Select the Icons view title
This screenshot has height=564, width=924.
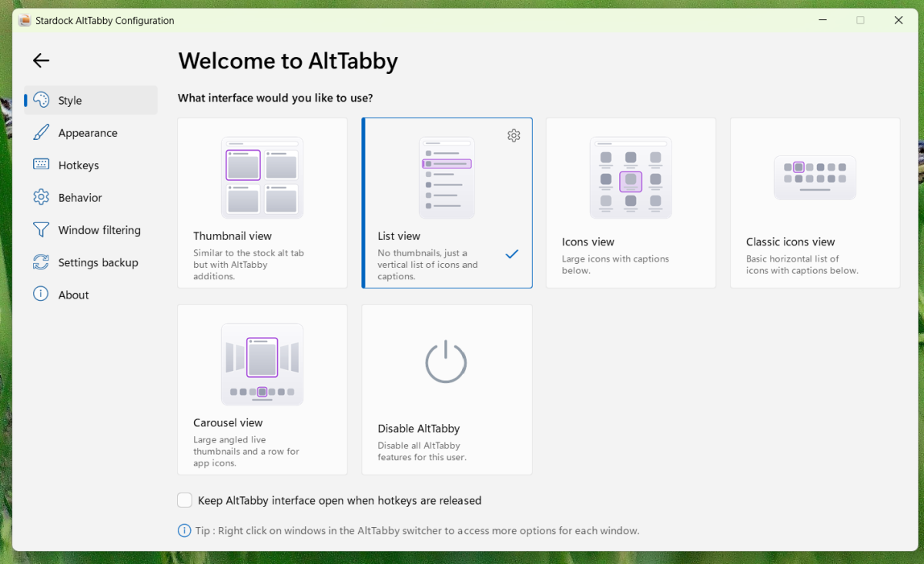pos(588,242)
